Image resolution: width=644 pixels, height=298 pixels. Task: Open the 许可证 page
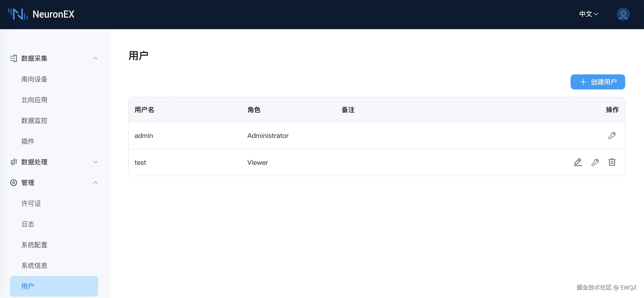(31, 203)
